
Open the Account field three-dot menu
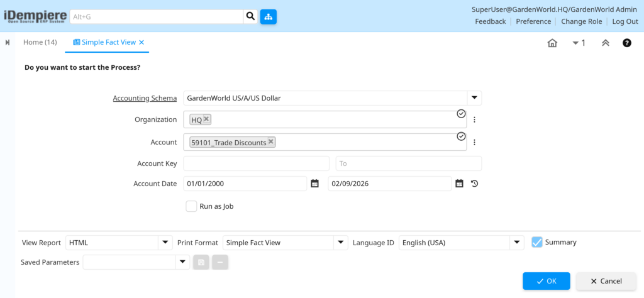pyautogui.click(x=474, y=143)
